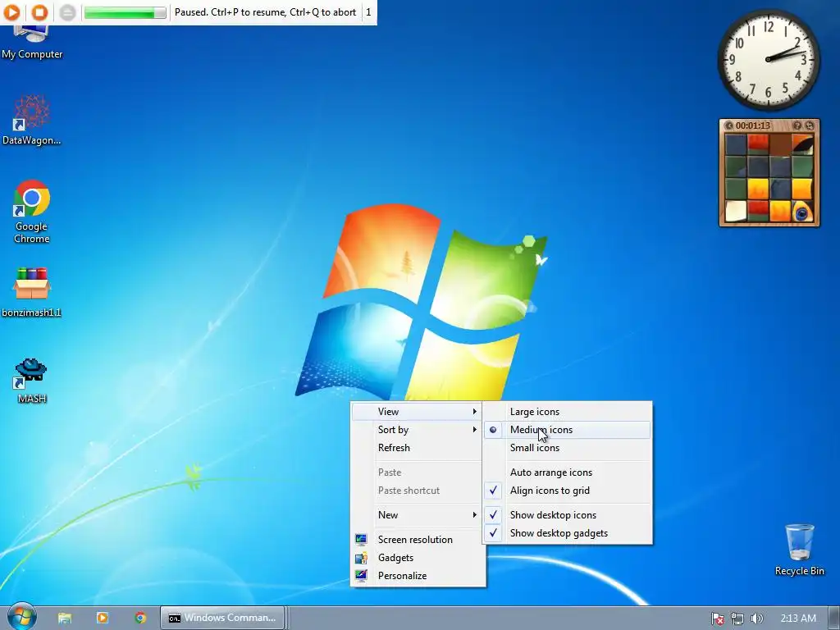Click the analog clock gadget
This screenshot has width=840, height=630.
coord(768,59)
